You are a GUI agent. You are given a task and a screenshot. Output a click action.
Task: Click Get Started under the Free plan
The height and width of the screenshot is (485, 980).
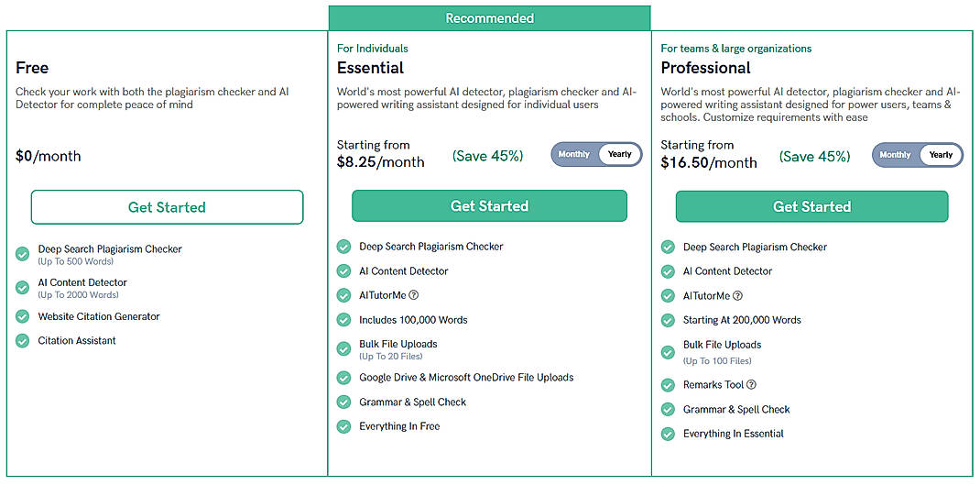click(167, 207)
